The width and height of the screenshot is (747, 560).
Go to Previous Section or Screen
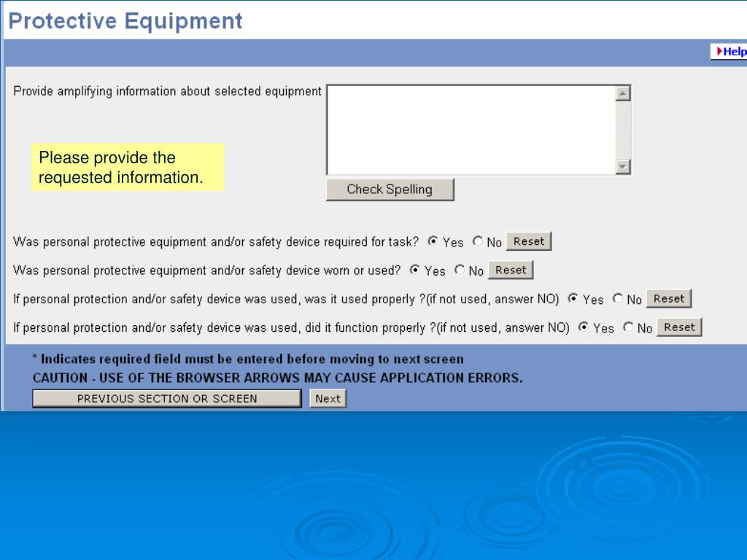pyautogui.click(x=167, y=399)
